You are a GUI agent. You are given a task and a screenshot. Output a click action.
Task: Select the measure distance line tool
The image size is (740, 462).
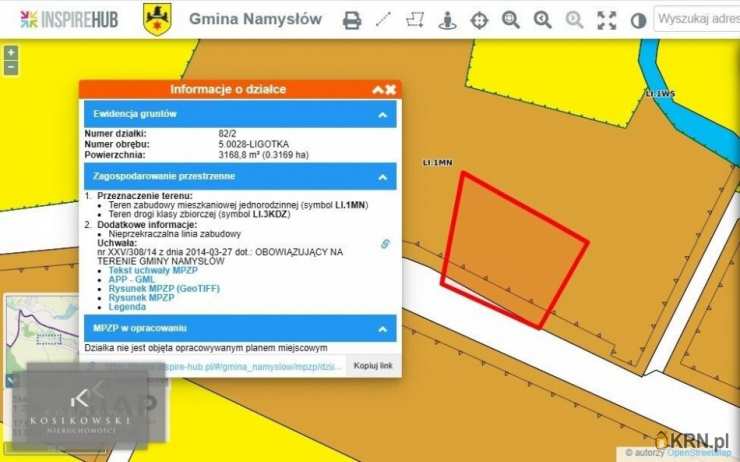383,20
